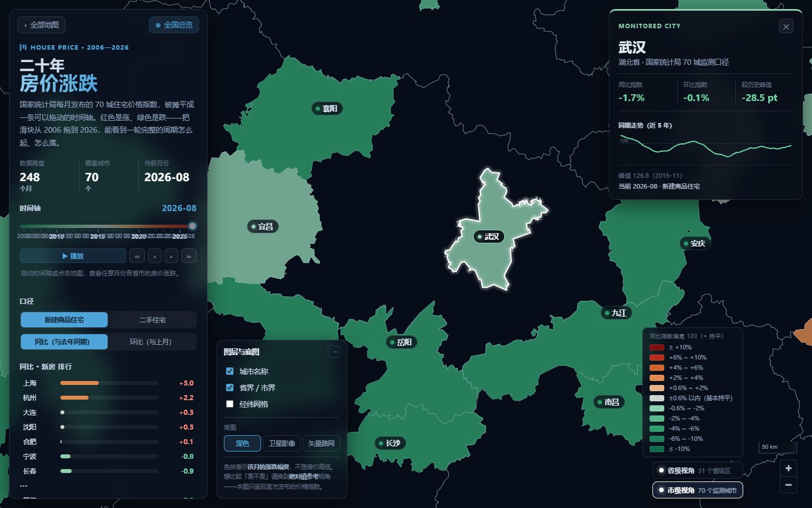Click the ≤ -10% legend swatch

click(657, 449)
